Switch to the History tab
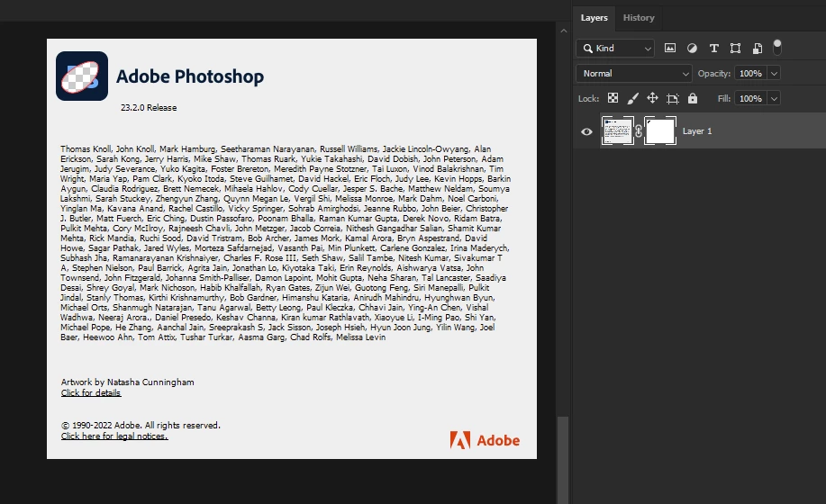The width and height of the screenshot is (826, 504). [x=639, y=18]
